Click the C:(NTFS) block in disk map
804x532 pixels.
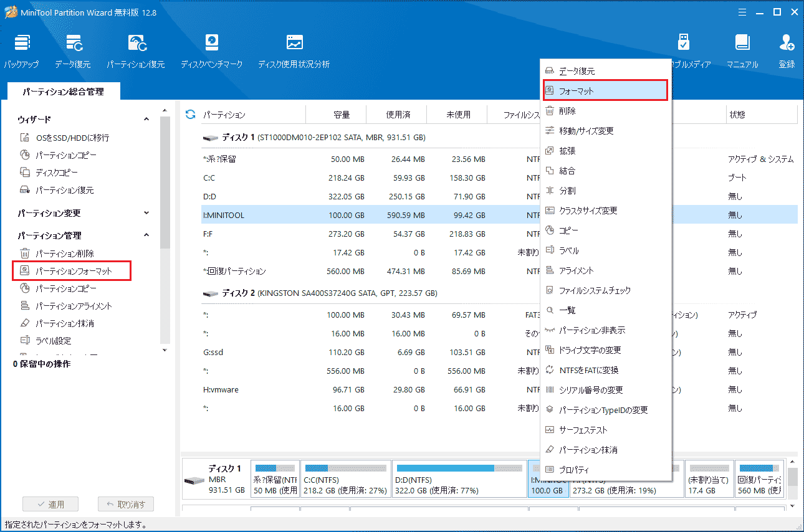[345, 478]
